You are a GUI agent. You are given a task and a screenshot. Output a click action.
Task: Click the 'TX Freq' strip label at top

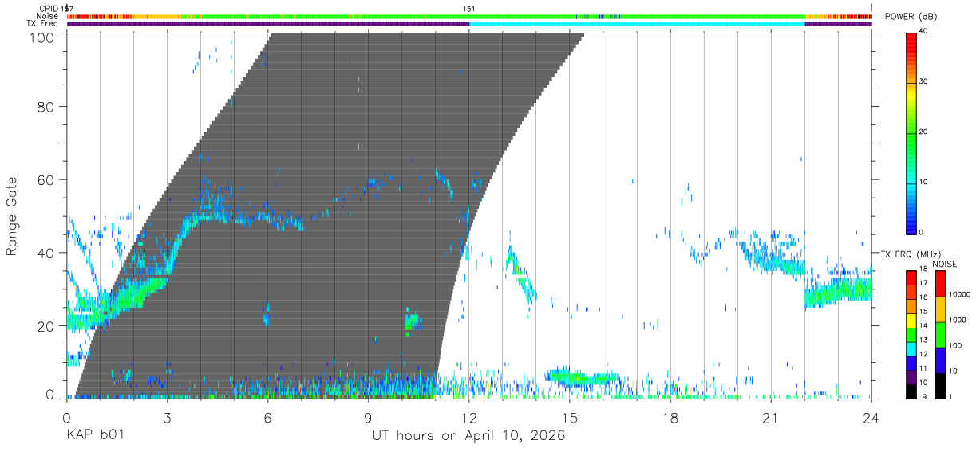tap(44, 23)
